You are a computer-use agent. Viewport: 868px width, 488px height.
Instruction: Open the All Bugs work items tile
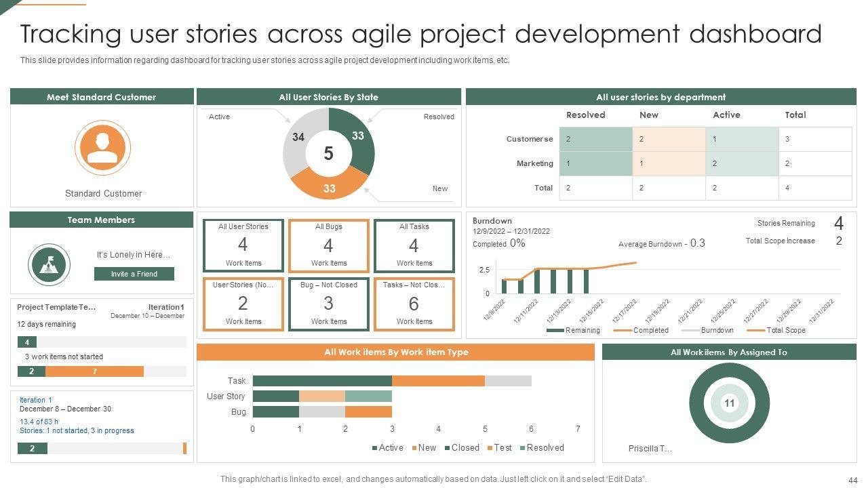point(329,245)
